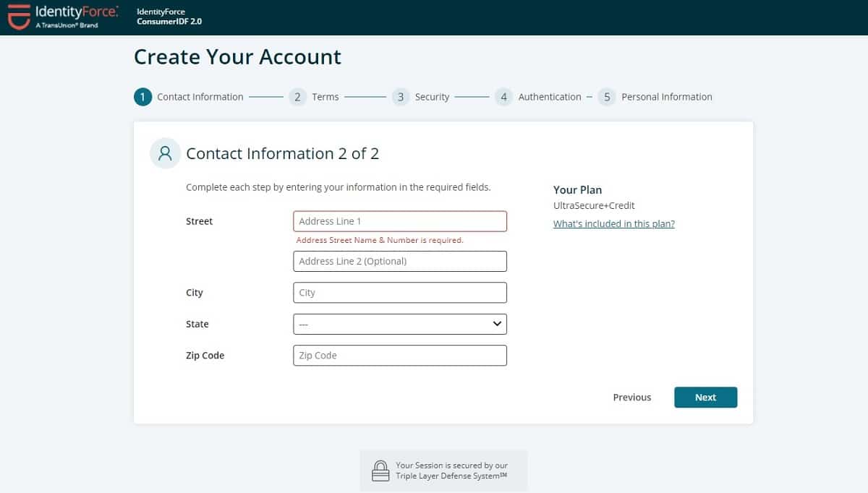Go to the Terms step label
868x493 pixels.
tap(325, 97)
